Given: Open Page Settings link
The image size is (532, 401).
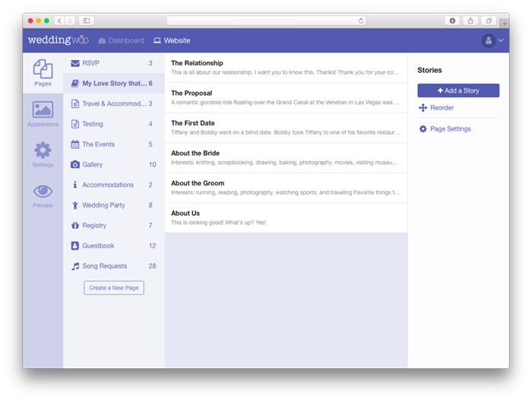Looking at the screenshot, I should click(451, 129).
